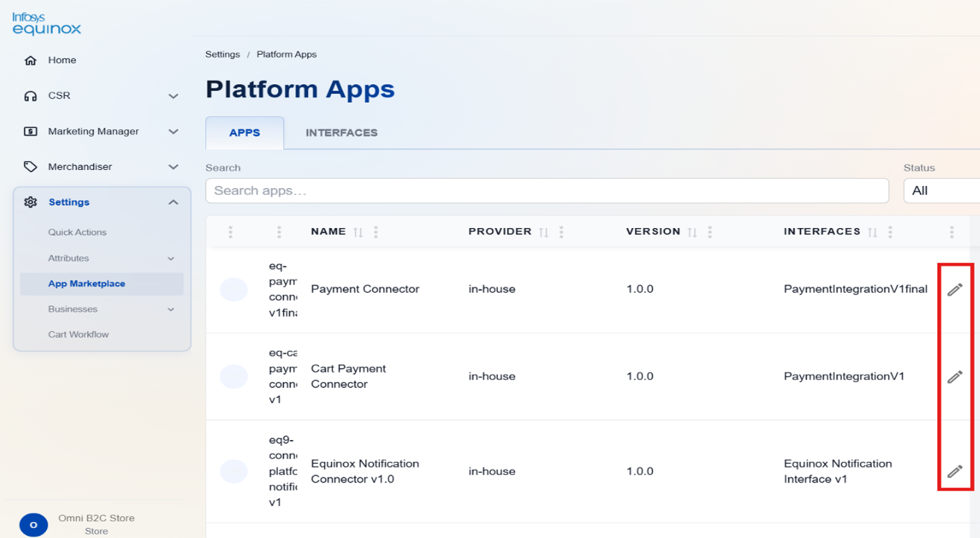Image resolution: width=980 pixels, height=538 pixels.
Task: Click the Cart Payment Connector app avatar
Action: [233, 377]
